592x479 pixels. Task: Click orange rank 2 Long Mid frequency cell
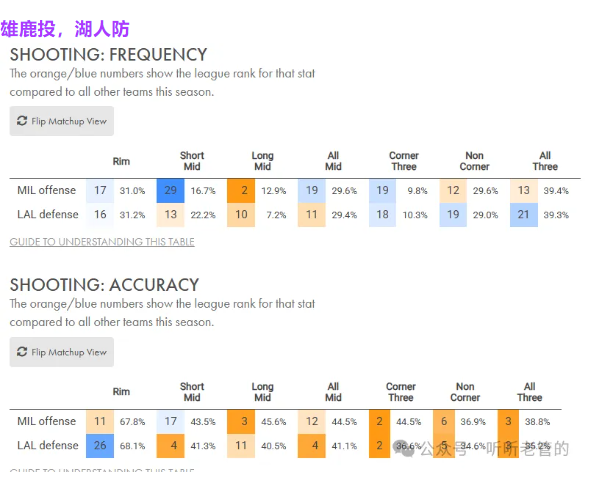coord(241,191)
